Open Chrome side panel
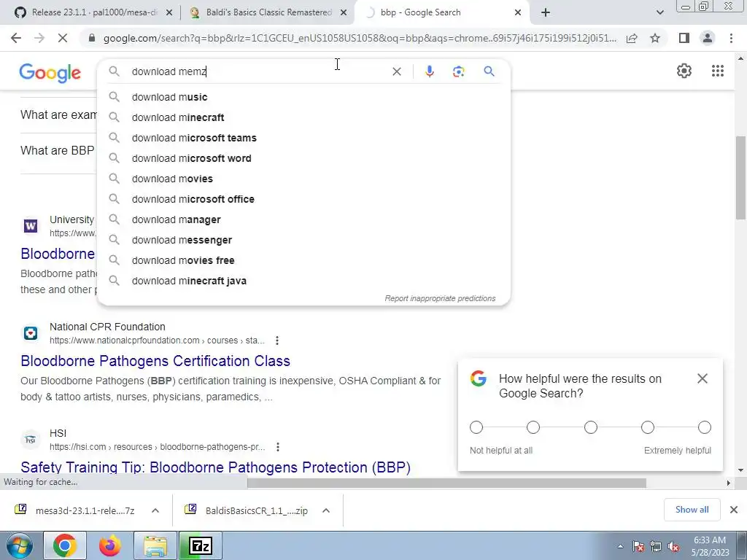The image size is (747, 560). click(684, 38)
